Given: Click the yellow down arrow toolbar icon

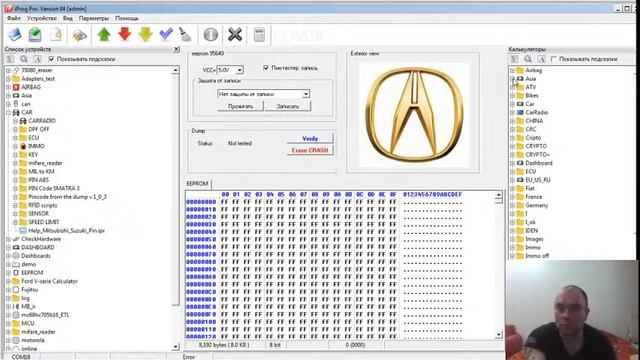Looking at the screenshot, I should (146, 35).
